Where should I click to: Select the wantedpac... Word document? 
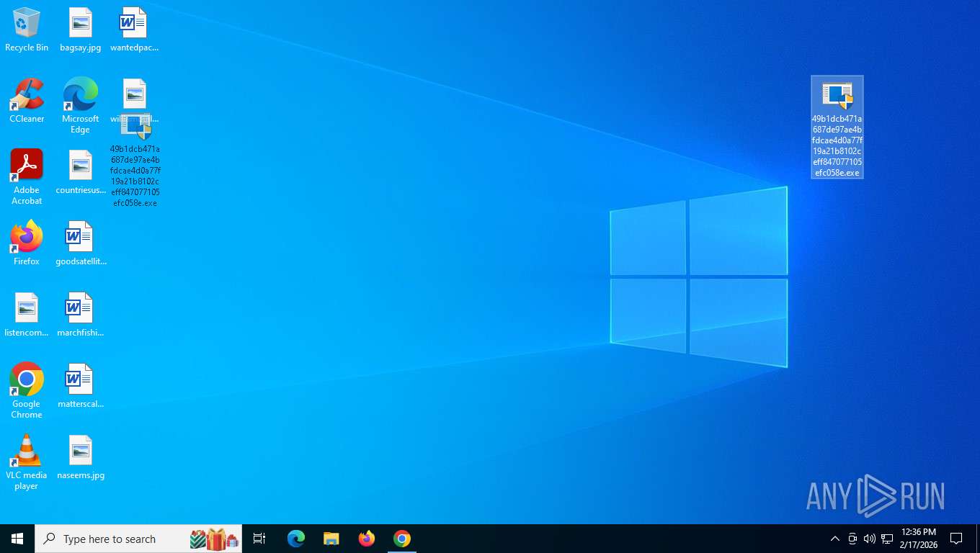pos(134,30)
